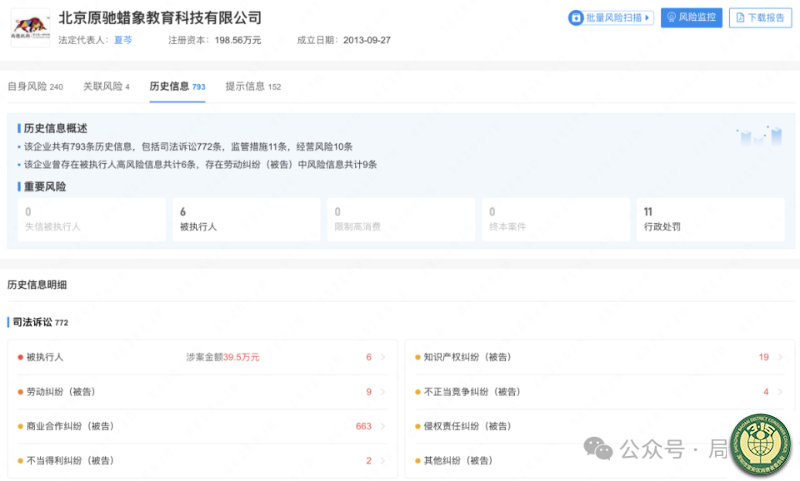Click the count 4 for 不正当竞争纠纷

point(766,392)
